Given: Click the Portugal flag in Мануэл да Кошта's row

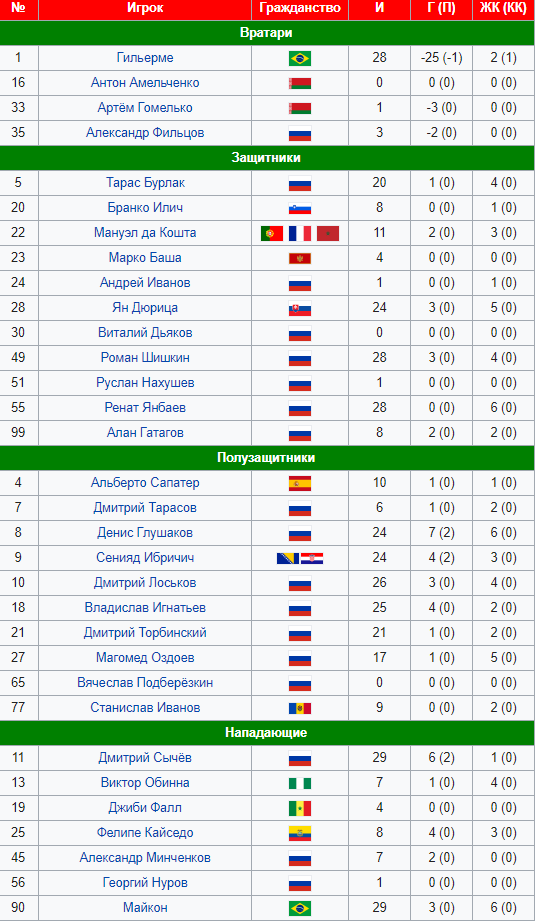Looking at the screenshot, I should click(x=272, y=233).
